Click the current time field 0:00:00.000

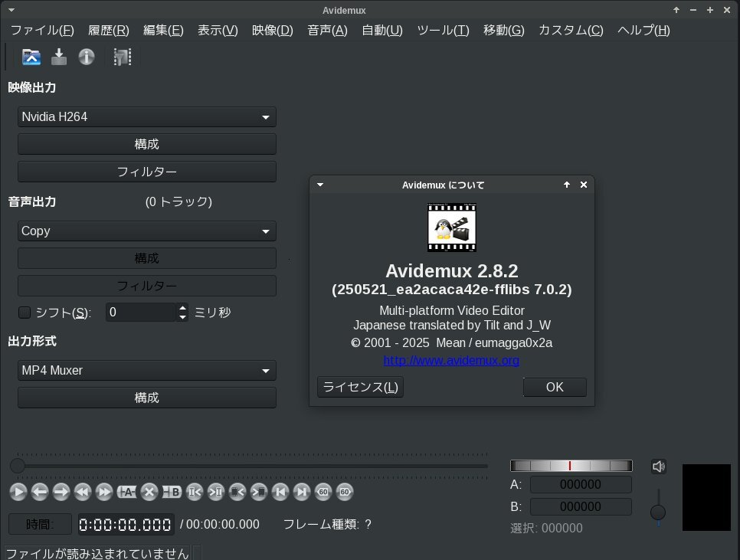click(126, 524)
